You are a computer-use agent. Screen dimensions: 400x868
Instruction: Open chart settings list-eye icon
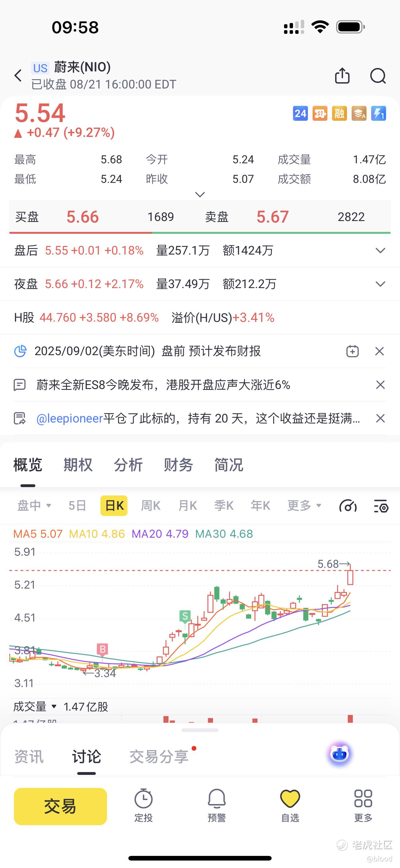tap(381, 506)
